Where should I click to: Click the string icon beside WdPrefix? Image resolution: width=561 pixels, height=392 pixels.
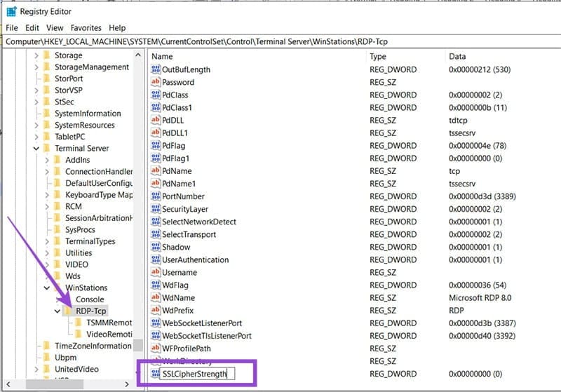point(156,310)
